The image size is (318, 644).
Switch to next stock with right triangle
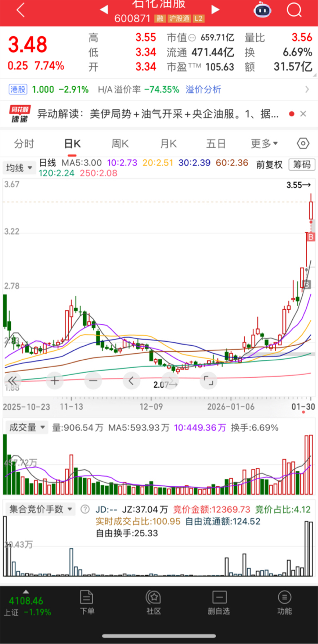click(215, 9)
